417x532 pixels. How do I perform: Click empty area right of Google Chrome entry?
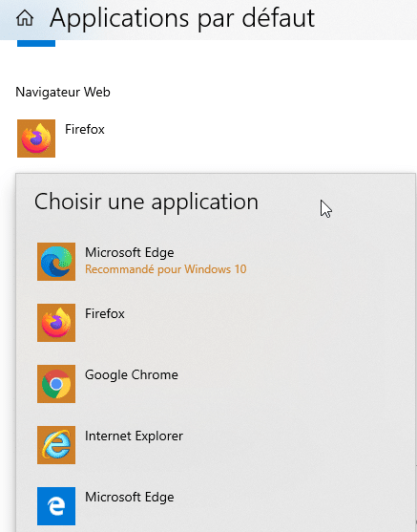point(292,384)
